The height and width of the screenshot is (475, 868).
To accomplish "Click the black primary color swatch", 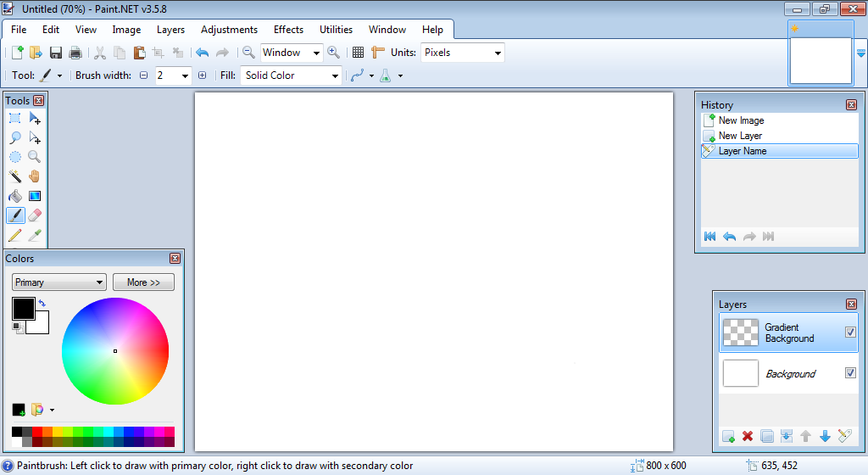I will pyautogui.click(x=23, y=309).
